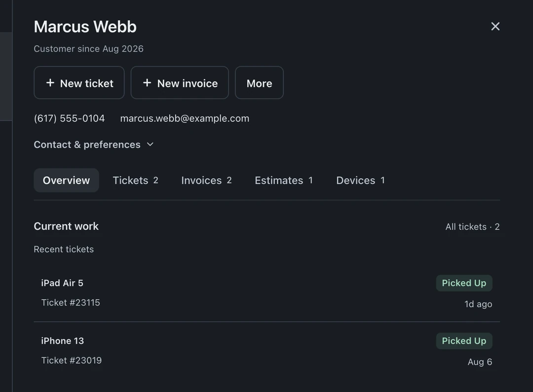Open the iPad Air 5 ticket row
The image size is (533, 392).
(267, 293)
